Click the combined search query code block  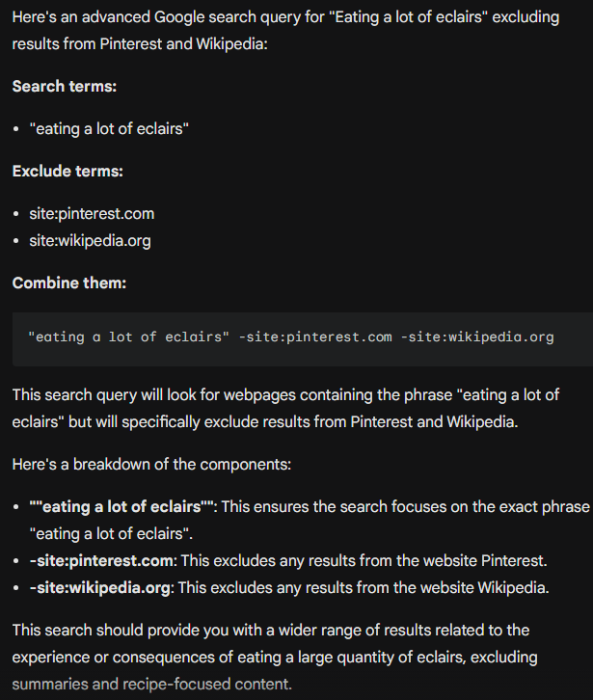[303, 338]
